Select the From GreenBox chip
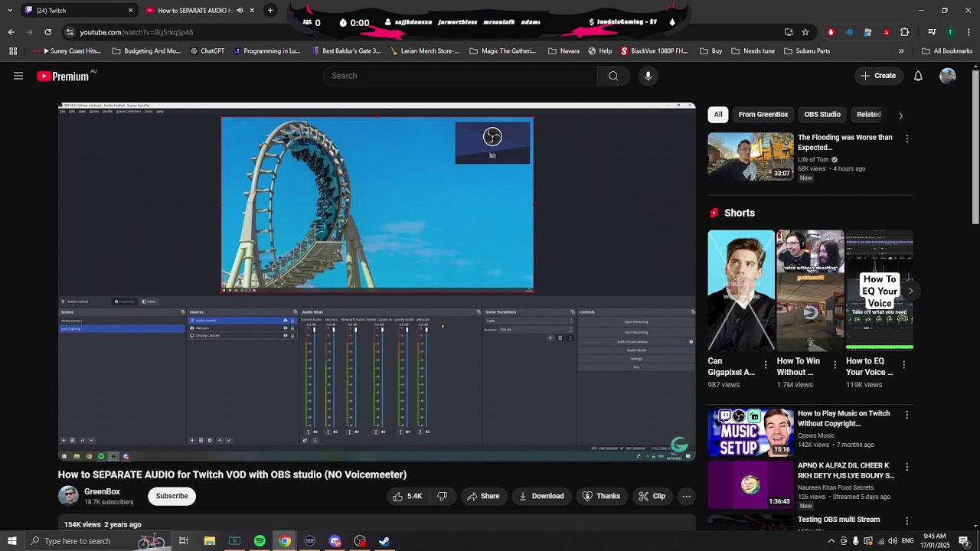Image resolution: width=980 pixels, height=551 pixels. pos(763,115)
